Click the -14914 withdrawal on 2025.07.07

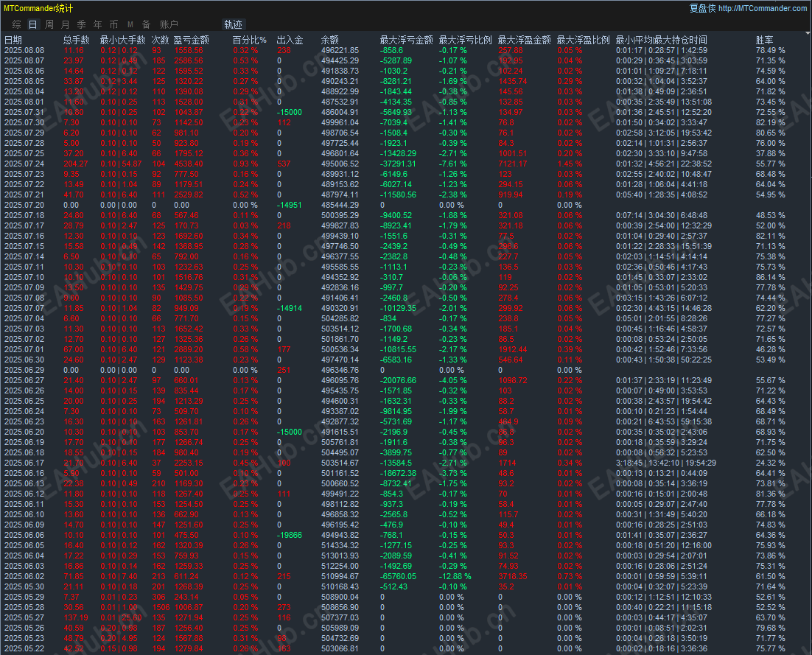[290, 308]
